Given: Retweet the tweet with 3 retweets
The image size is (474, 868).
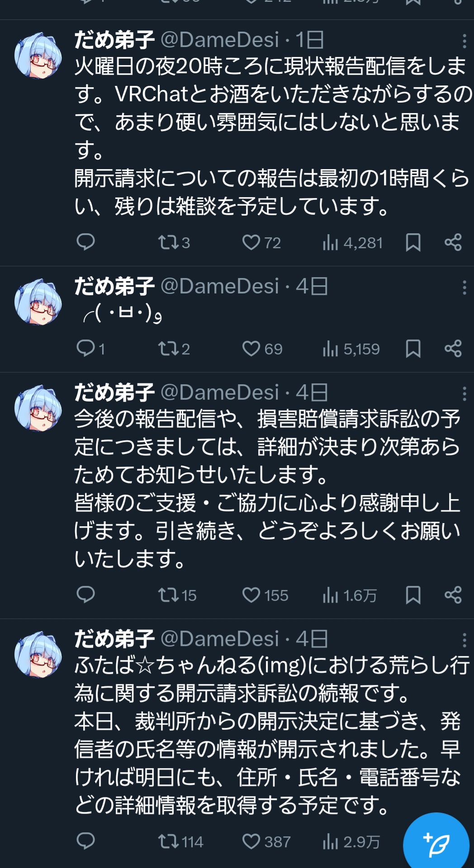Looking at the screenshot, I should (169, 242).
